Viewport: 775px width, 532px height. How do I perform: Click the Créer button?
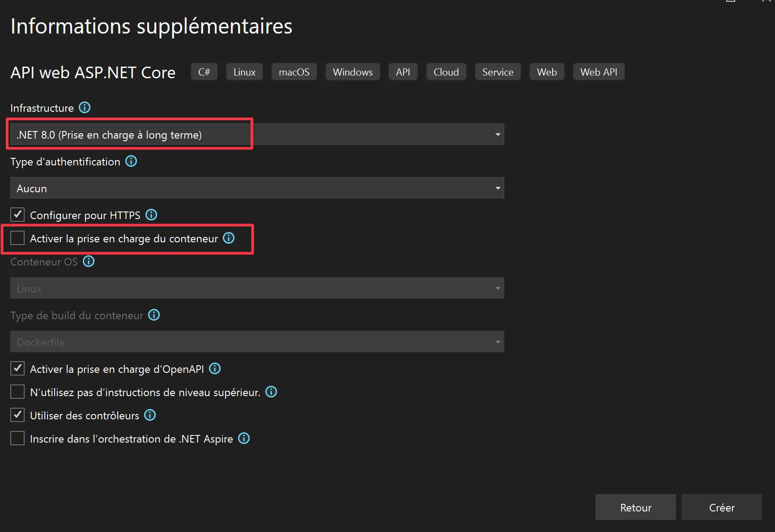click(721, 507)
